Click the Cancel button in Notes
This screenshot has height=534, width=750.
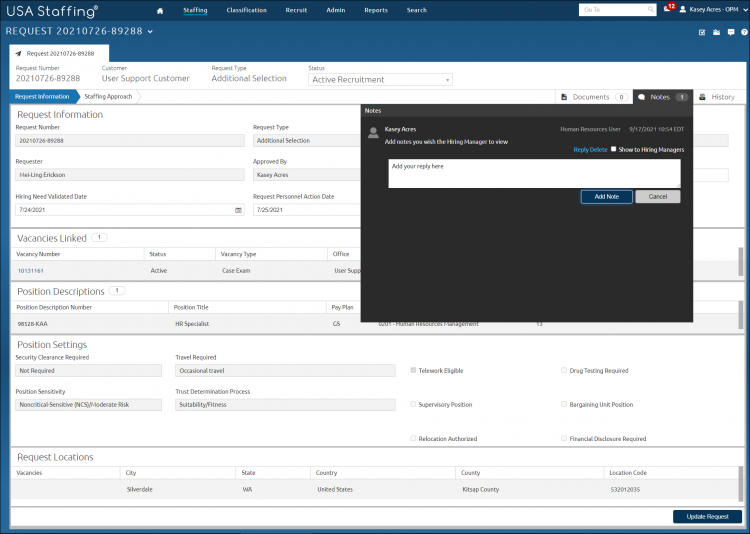click(658, 197)
